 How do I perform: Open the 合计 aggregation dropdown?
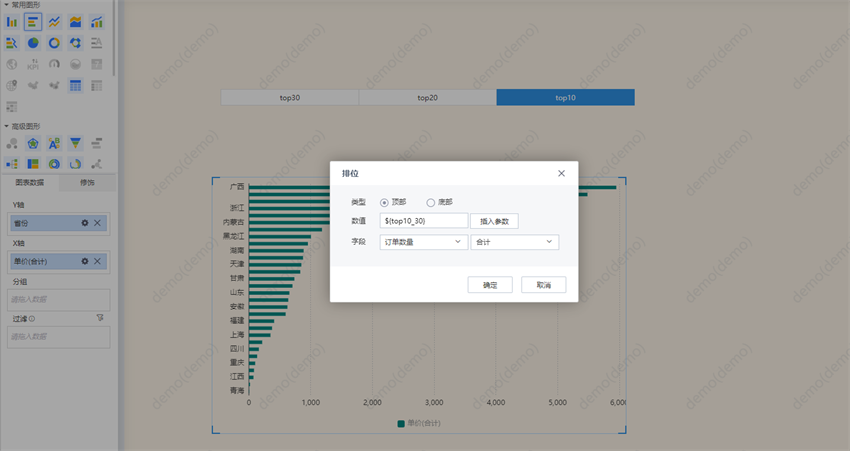[x=514, y=242]
